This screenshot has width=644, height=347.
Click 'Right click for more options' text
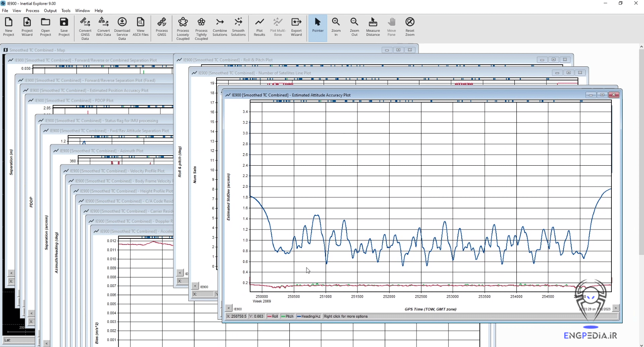(x=346, y=316)
